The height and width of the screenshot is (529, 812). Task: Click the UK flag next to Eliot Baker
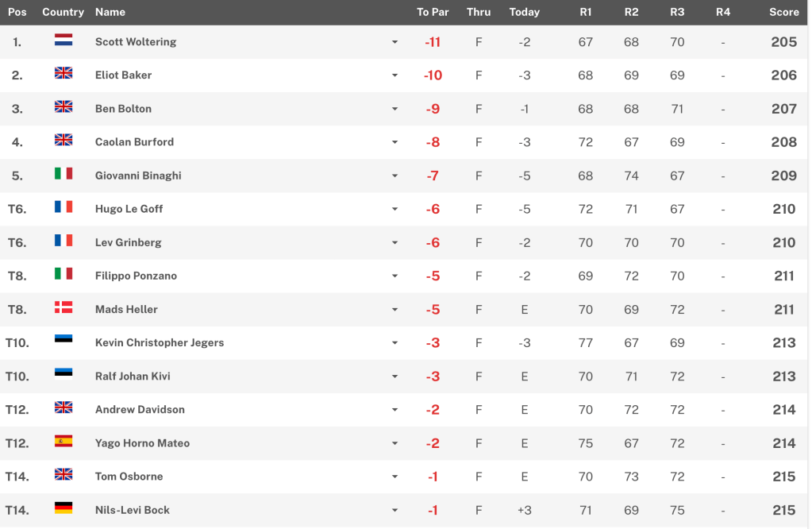[63, 74]
